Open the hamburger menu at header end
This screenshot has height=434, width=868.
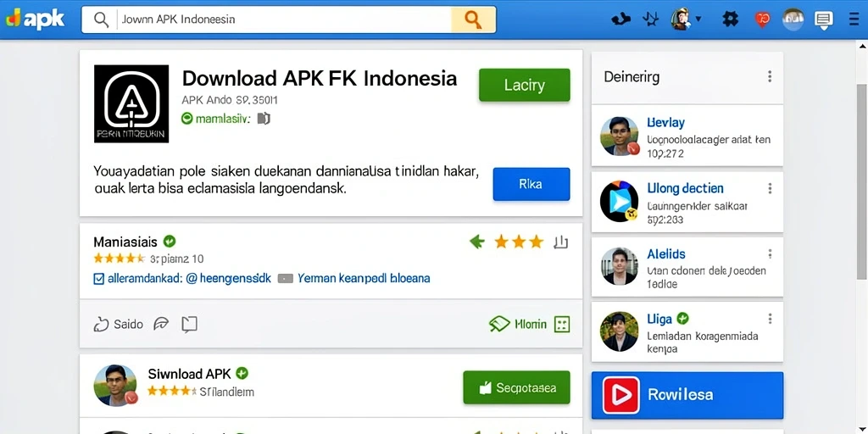coord(854,20)
